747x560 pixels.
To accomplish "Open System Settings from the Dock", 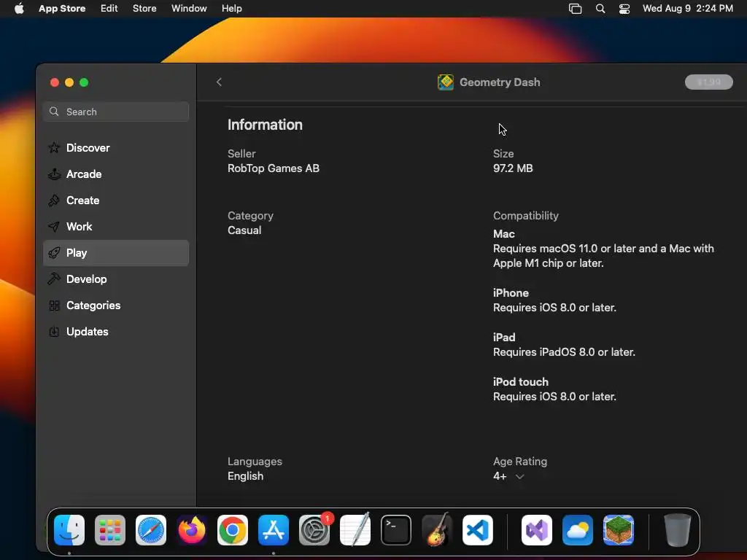I will coord(314,530).
